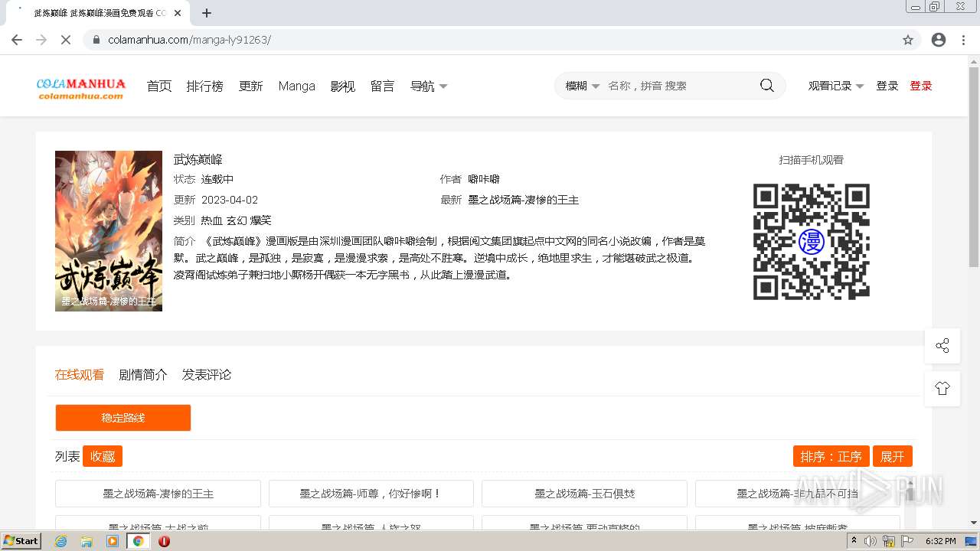The width and height of the screenshot is (980, 551).
Task: Click the red security taskbar icon
Action: [164, 541]
